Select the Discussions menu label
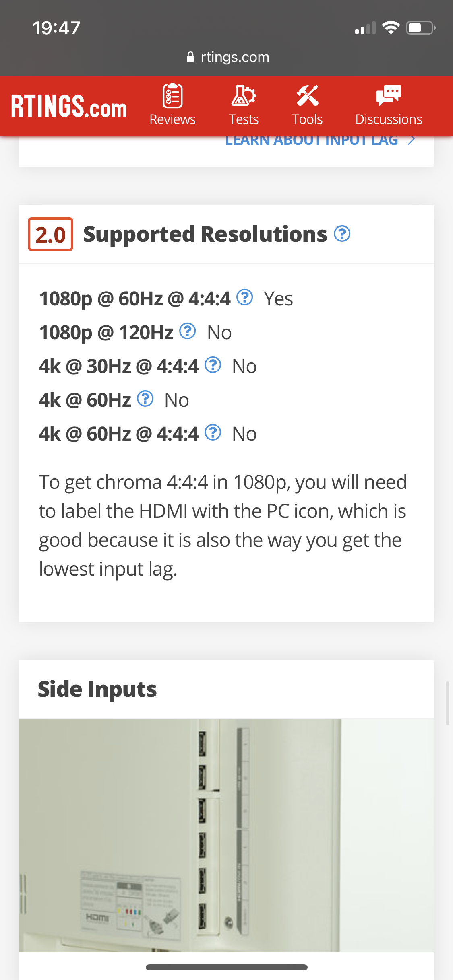Screen dimensions: 453x980 [x=389, y=119]
